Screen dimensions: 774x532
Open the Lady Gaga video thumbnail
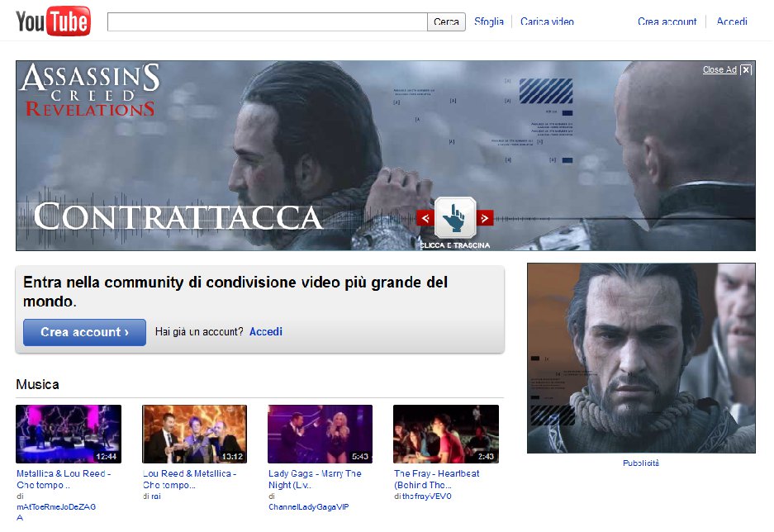320,434
